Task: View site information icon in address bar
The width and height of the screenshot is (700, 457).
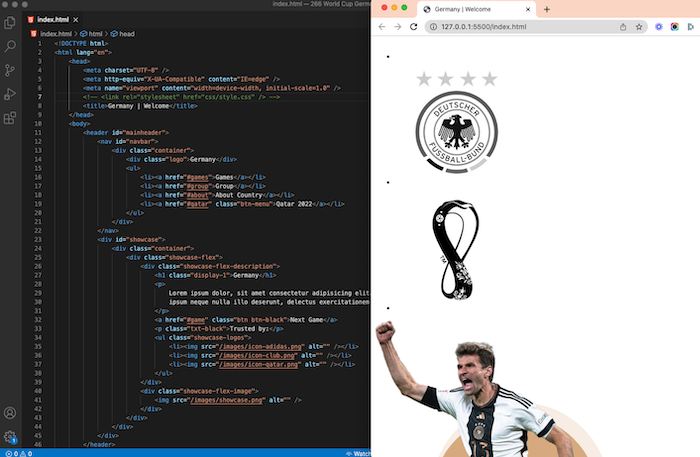Action: (x=433, y=27)
